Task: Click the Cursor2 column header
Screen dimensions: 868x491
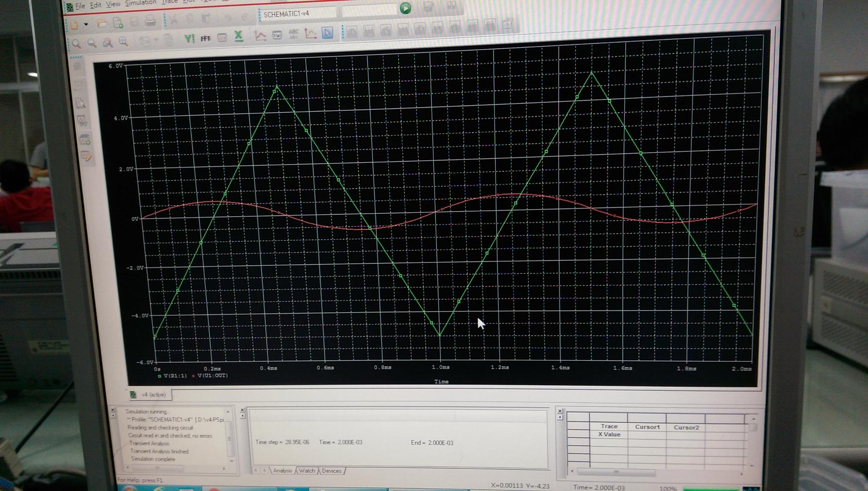Action: (x=686, y=427)
